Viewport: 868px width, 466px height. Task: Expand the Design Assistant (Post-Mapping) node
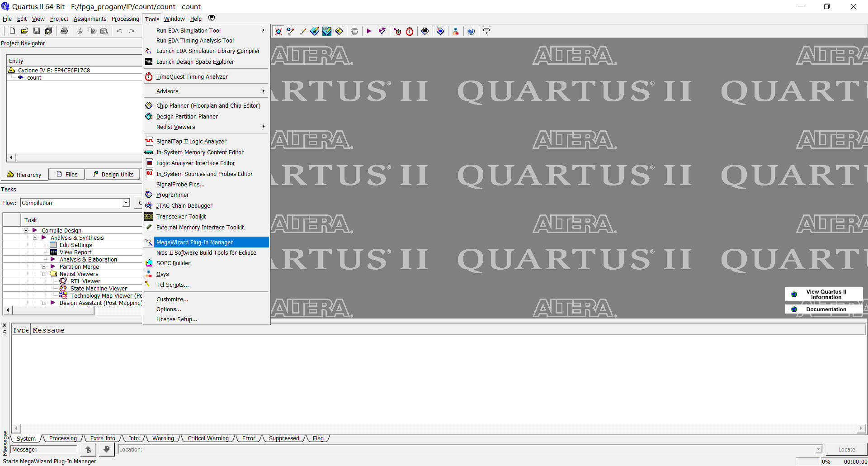point(44,303)
